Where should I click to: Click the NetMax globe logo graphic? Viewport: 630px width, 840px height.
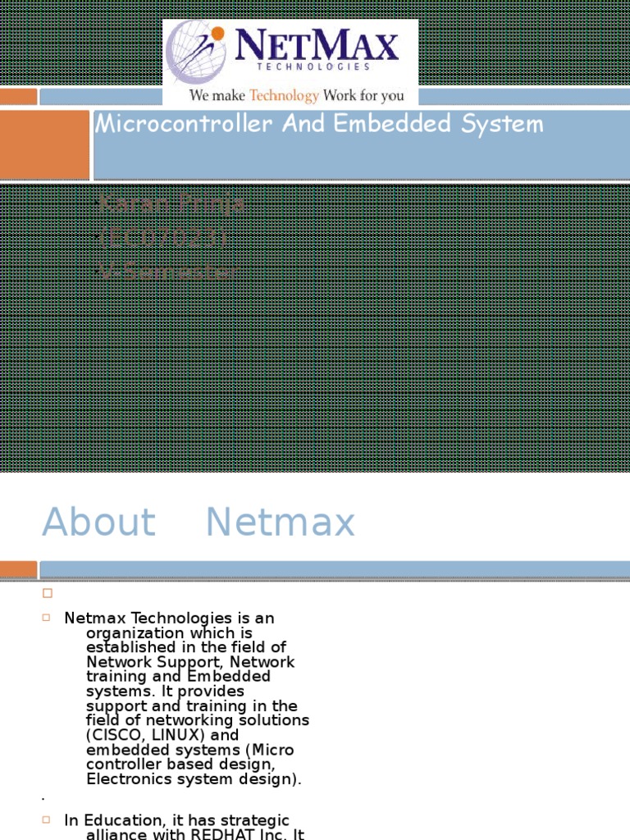[195, 52]
